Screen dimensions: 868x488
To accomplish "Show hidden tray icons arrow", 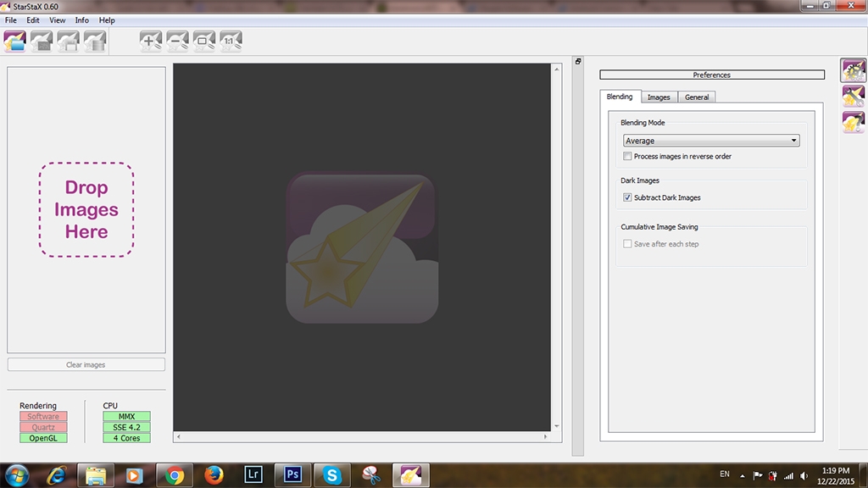I will [743, 475].
